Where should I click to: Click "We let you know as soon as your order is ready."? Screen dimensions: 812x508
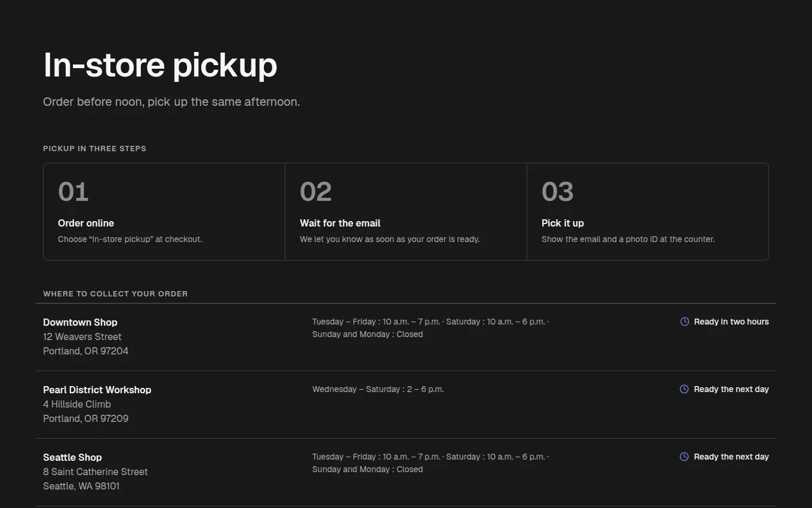click(x=390, y=239)
